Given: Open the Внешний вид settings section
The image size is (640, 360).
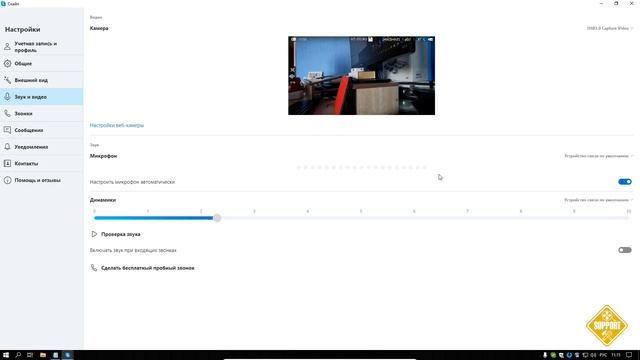Looking at the screenshot, I should [42, 80].
